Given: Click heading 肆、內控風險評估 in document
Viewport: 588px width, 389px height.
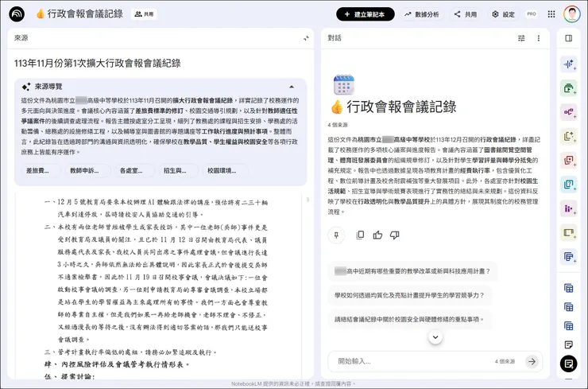Looking at the screenshot, I should tap(117, 364).
